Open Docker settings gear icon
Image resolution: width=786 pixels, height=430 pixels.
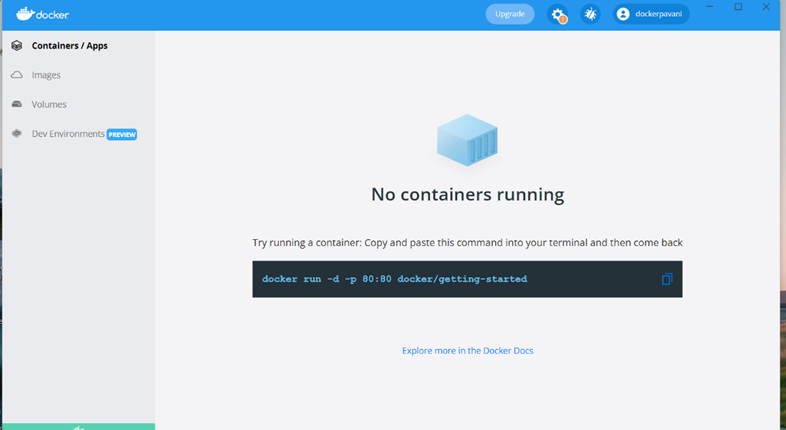tap(557, 14)
